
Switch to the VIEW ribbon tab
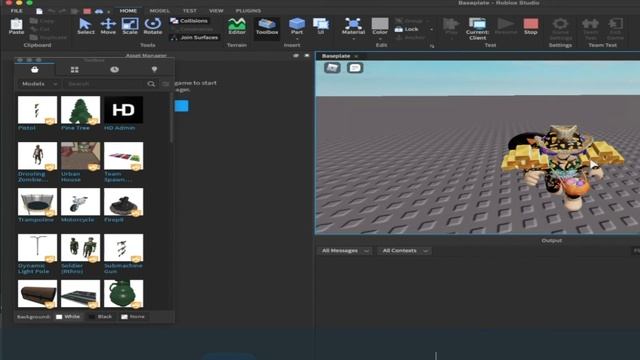point(216,11)
